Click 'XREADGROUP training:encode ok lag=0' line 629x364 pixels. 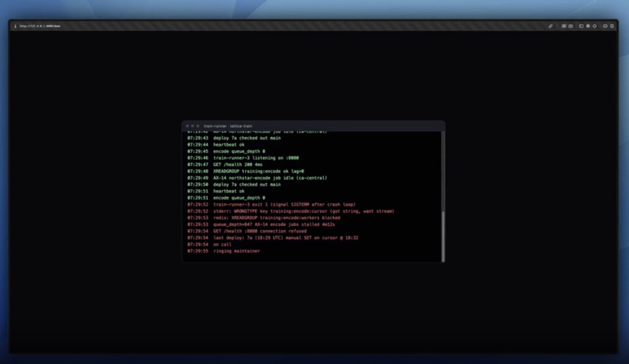tap(246, 171)
